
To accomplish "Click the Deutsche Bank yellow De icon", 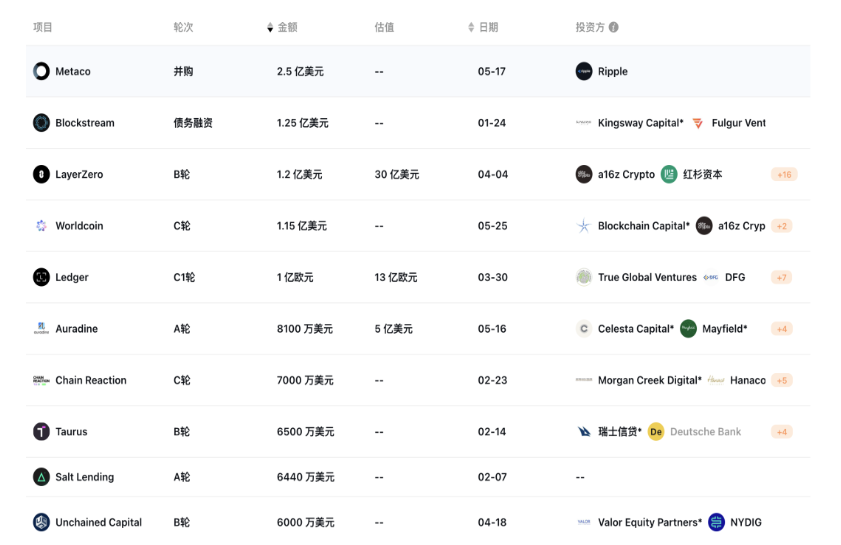I will coord(656,432).
